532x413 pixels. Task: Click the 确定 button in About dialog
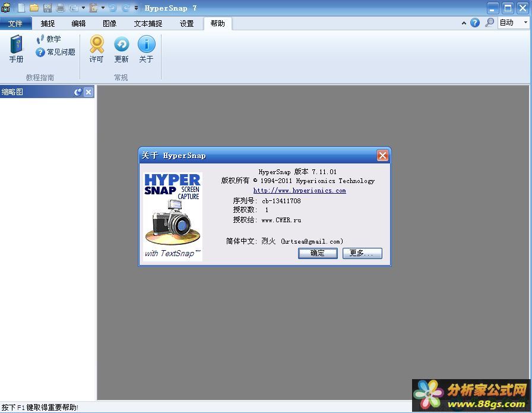point(318,253)
